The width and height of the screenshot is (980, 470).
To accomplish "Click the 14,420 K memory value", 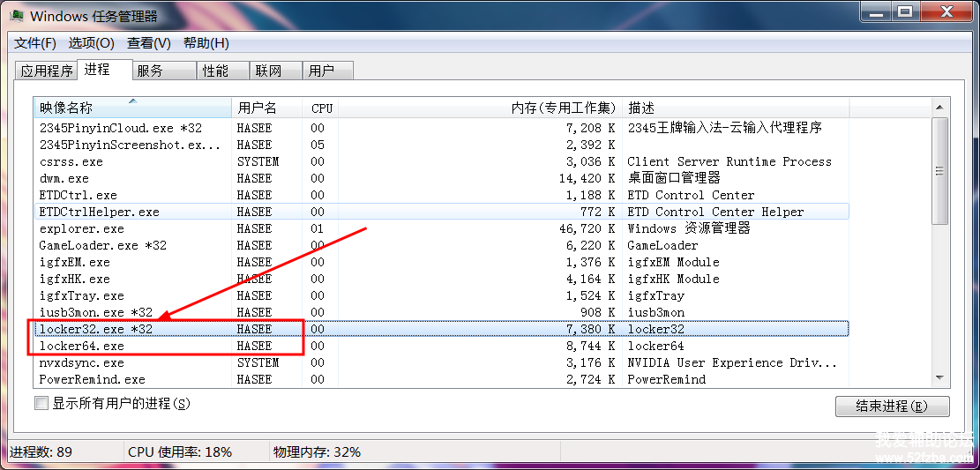I will point(587,179).
